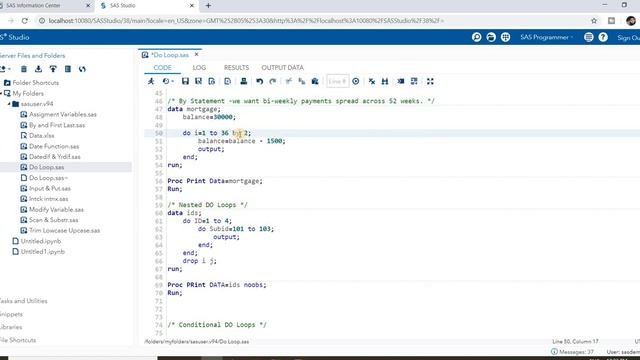Click the download icon in the files pane
Viewport: 640px width, 360px height.
point(38,69)
